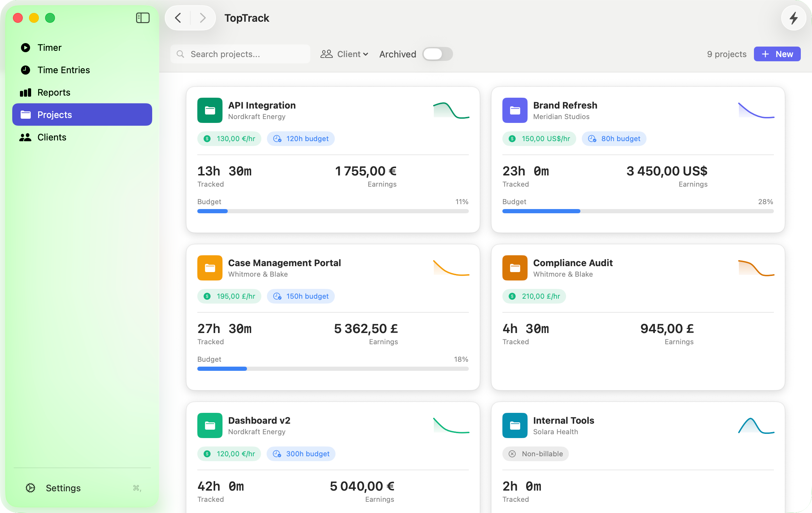Open the Reports section
The width and height of the screenshot is (812, 513).
[x=54, y=92]
